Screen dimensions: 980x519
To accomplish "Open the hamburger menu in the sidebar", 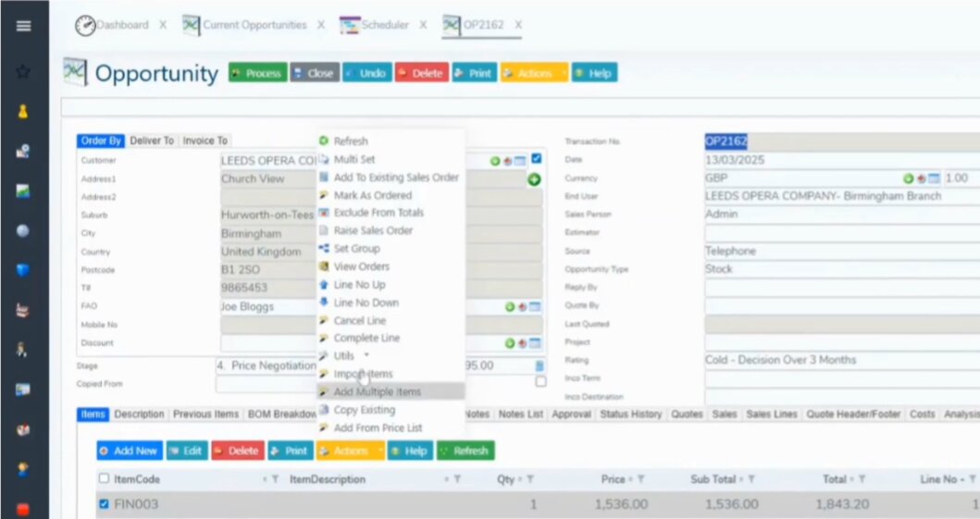I will [x=23, y=26].
